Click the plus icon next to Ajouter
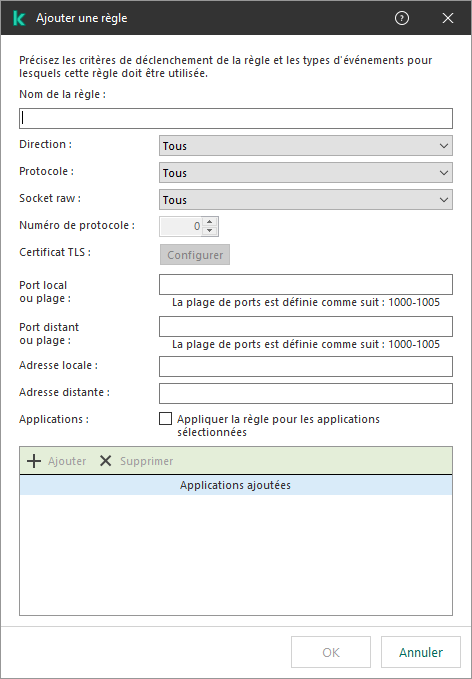The height and width of the screenshot is (679, 472). pyautogui.click(x=34, y=461)
